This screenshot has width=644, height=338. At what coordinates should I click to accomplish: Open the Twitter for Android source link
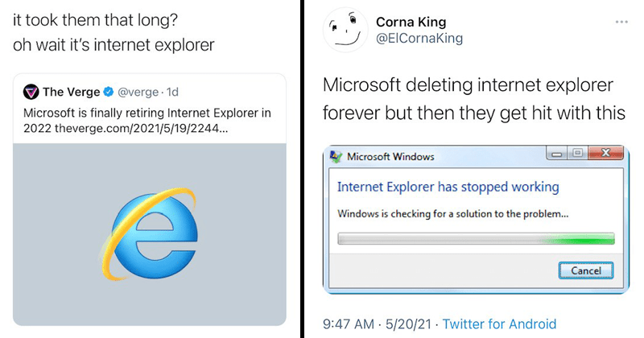(x=499, y=324)
